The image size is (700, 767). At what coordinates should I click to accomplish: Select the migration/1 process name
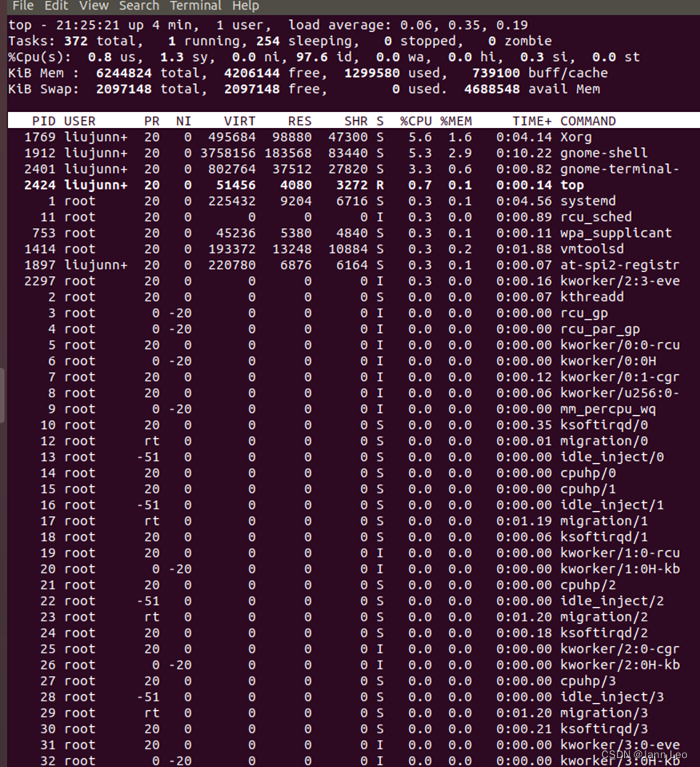604,521
